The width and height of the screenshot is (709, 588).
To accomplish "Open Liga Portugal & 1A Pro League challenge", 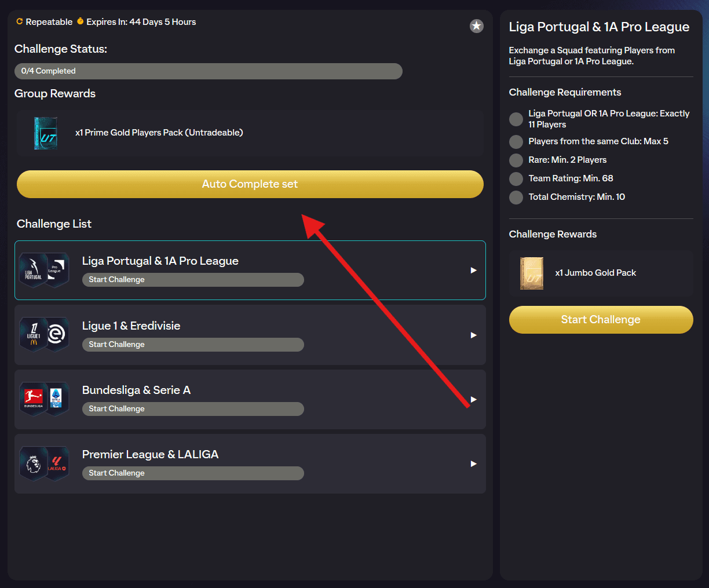I will tap(250, 271).
